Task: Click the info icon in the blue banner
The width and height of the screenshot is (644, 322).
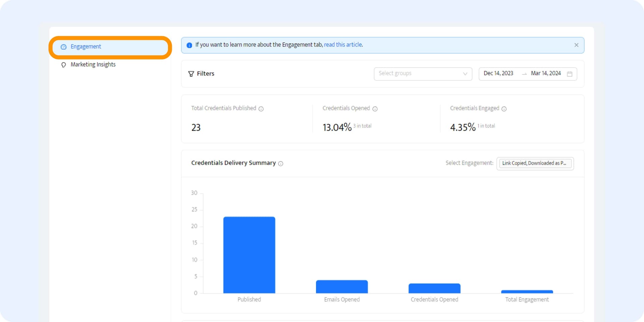Action: (x=190, y=45)
